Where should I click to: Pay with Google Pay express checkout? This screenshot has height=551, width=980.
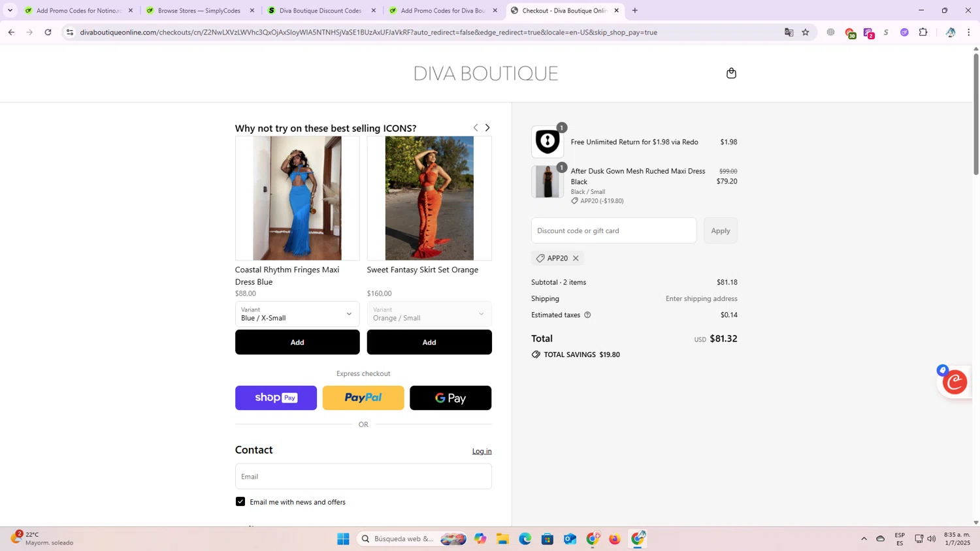pos(451,398)
